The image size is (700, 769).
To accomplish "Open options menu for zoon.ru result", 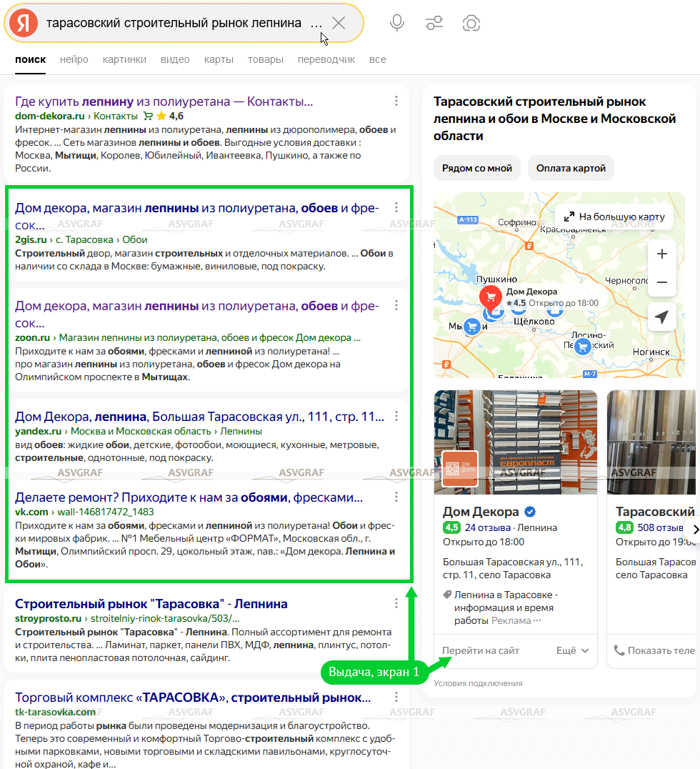I will tap(396, 306).
